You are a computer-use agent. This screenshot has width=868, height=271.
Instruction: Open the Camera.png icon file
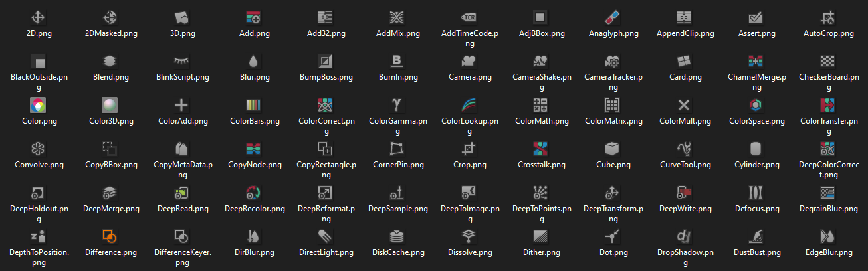[470, 61]
